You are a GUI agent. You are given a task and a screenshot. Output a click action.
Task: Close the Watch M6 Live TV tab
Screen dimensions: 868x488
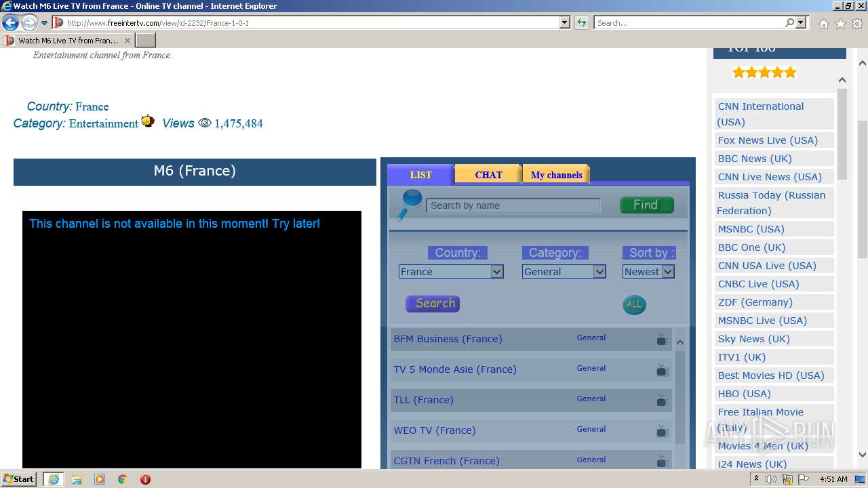(127, 41)
